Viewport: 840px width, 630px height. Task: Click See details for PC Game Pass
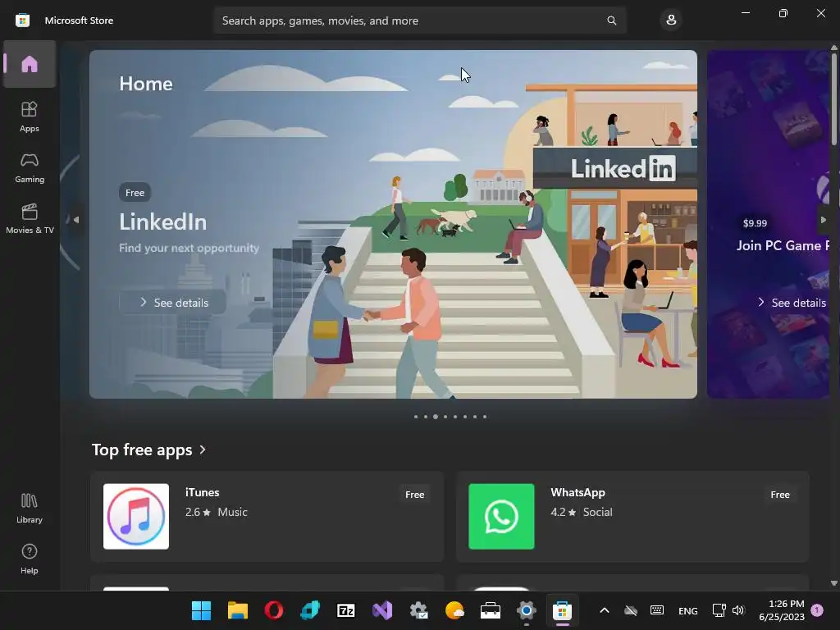click(x=792, y=302)
